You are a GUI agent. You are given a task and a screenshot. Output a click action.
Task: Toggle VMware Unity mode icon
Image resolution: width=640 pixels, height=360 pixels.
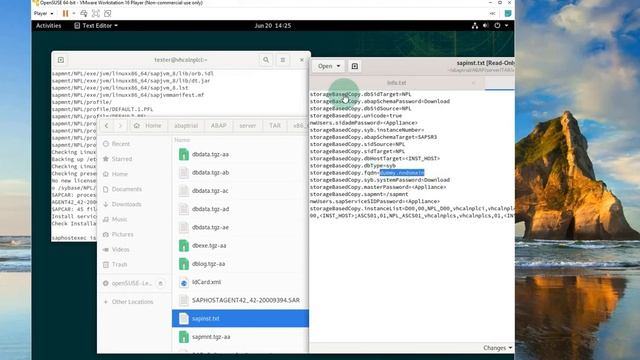click(x=108, y=13)
